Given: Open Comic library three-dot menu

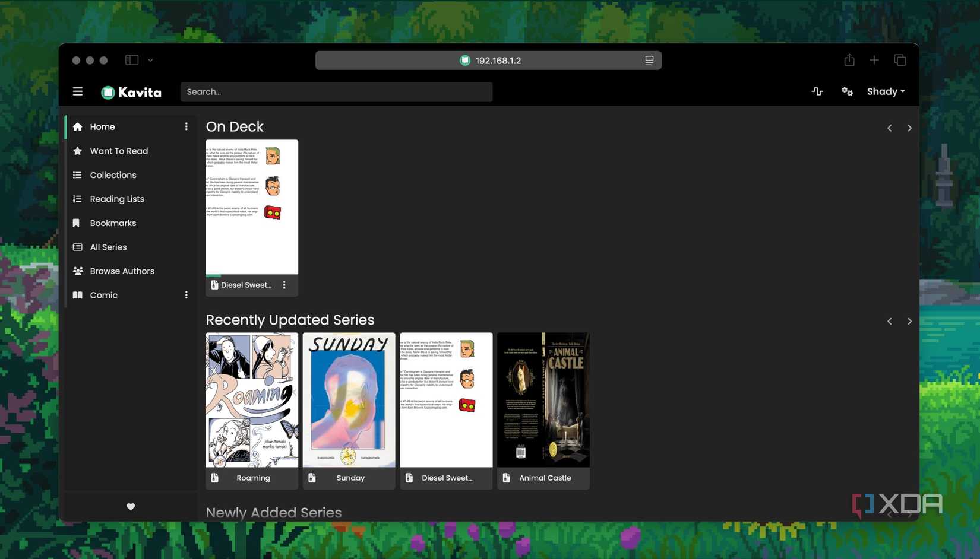Looking at the screenshot, I should (x=186, y=295).
